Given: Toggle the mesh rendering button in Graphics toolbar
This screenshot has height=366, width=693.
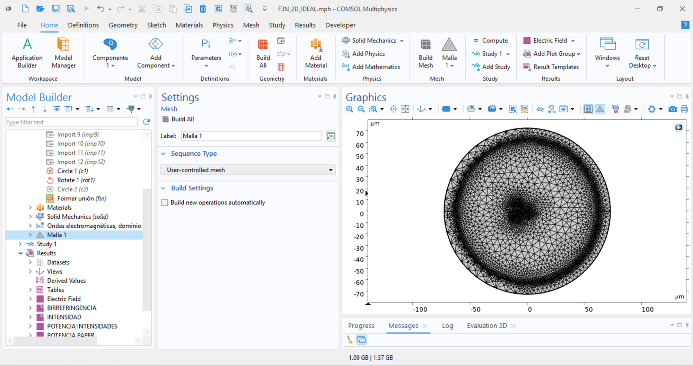Looking at the screenshot, I should coord(600,109).
